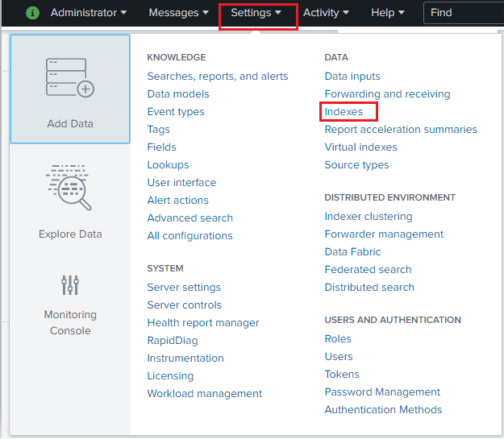Select Forwarding and receiving
The height and width of the screenshot is (439, 504).
(387, 94)
